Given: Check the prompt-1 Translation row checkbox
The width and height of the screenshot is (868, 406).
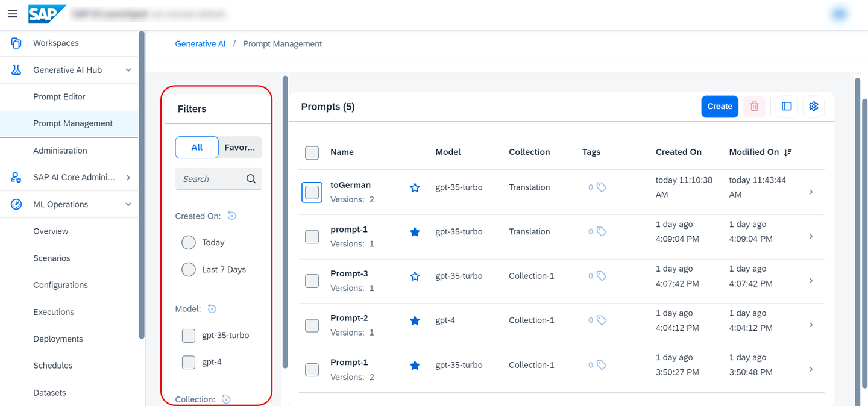Looking at the screenshot, I should pos(312,237).
